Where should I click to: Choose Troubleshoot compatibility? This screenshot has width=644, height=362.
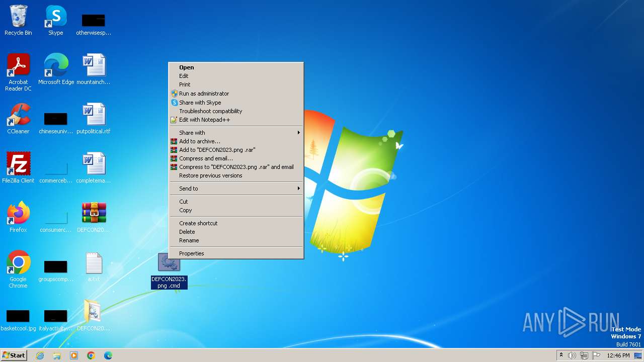coord(236,111)
